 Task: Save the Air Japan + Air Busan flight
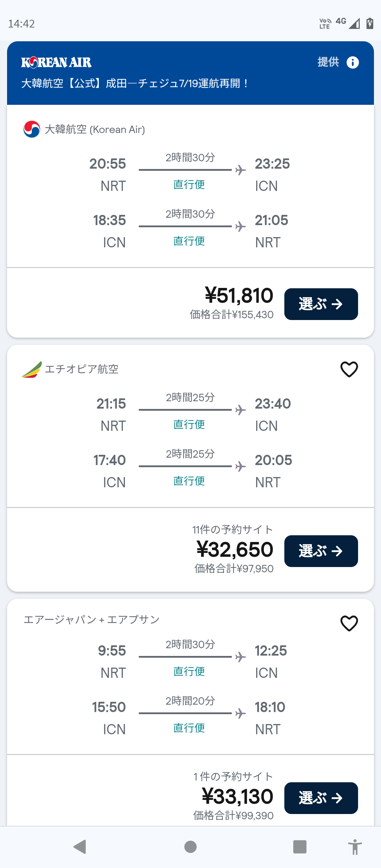point(349,623)
